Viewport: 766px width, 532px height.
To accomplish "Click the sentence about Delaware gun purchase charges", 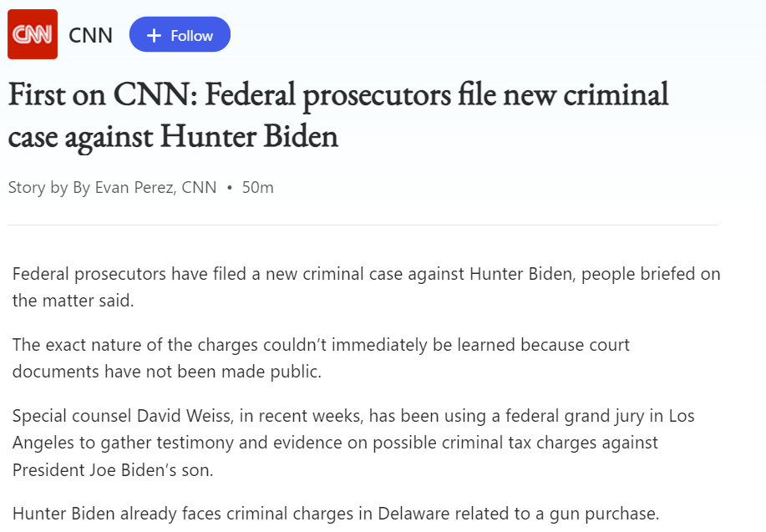I will click(336, 514).
